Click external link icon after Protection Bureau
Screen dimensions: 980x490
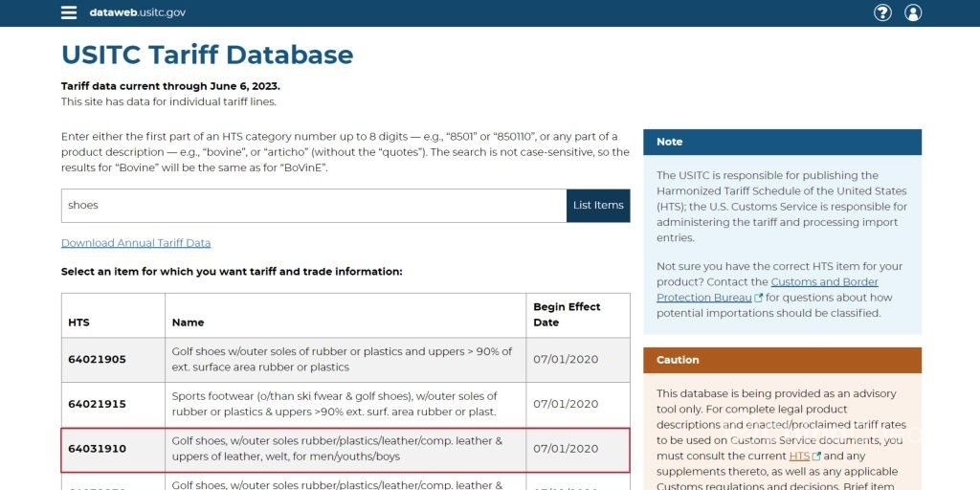tap(759, 299)
